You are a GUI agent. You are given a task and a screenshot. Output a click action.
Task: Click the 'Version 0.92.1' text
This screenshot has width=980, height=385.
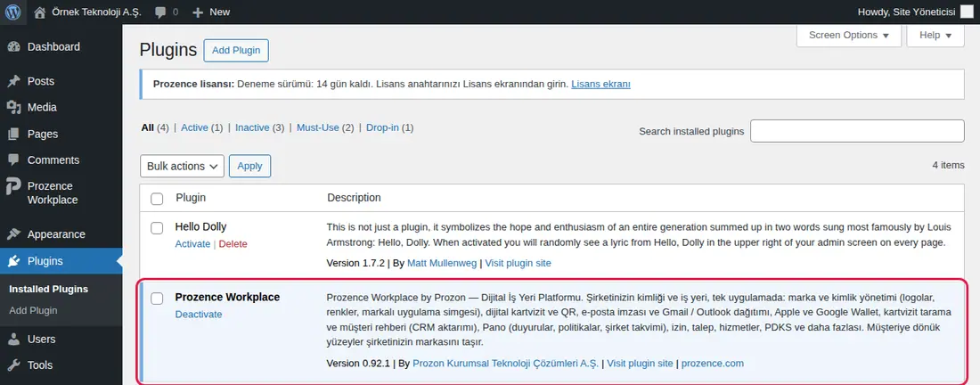tap(358, 363)
